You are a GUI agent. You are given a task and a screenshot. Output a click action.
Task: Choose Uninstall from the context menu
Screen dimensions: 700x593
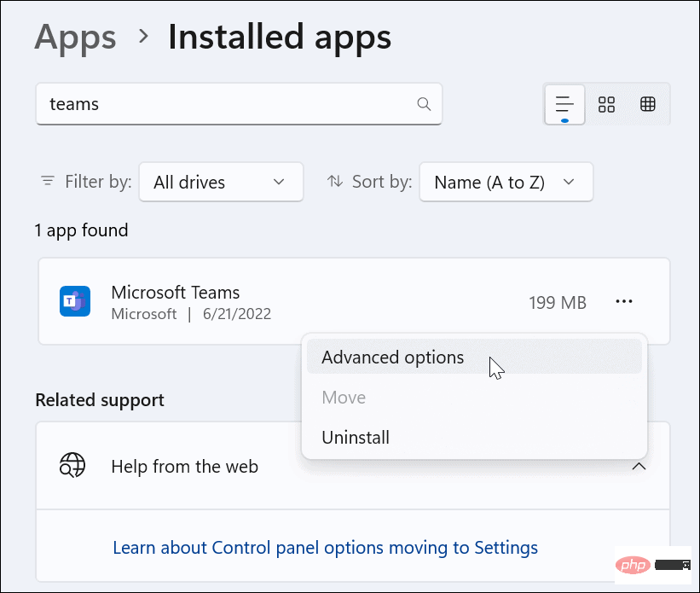(474, 437)
